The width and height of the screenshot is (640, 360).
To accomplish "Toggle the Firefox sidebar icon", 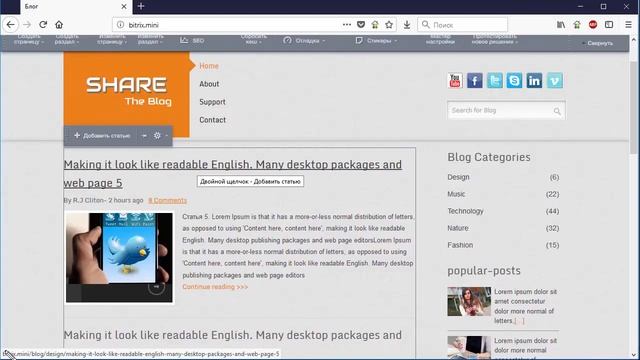I will click(x=609, y=24).
